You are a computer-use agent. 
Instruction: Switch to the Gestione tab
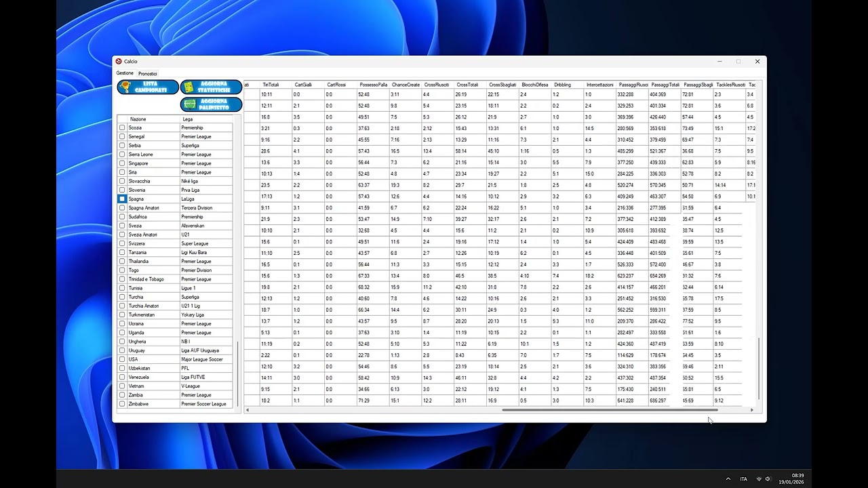(x=125, y=73)
